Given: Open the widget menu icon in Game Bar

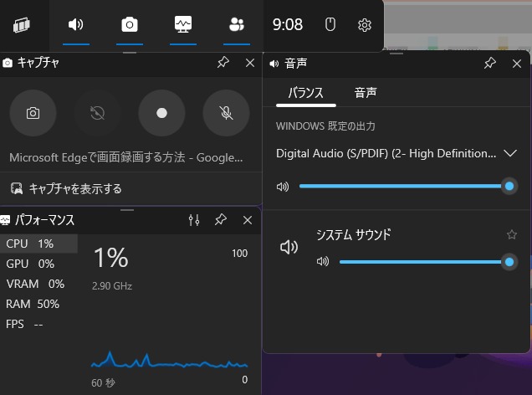Looking at the screenshot, I should click(23, 25).
